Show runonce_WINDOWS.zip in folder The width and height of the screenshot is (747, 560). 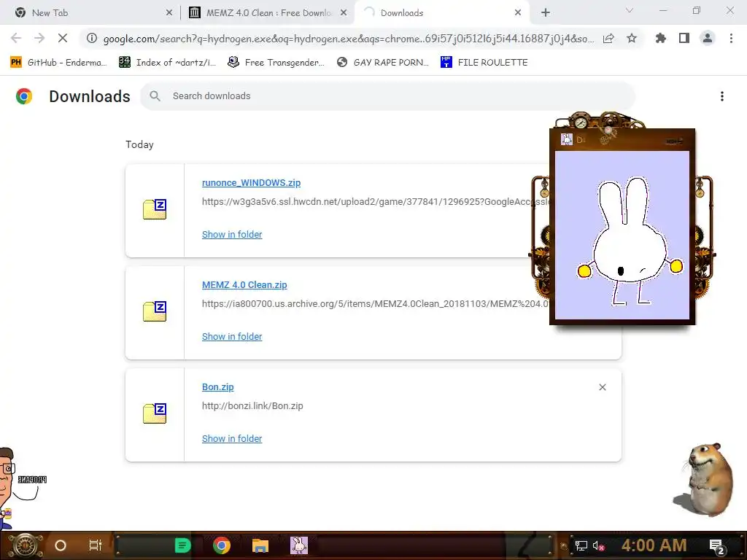coord(232,234)
